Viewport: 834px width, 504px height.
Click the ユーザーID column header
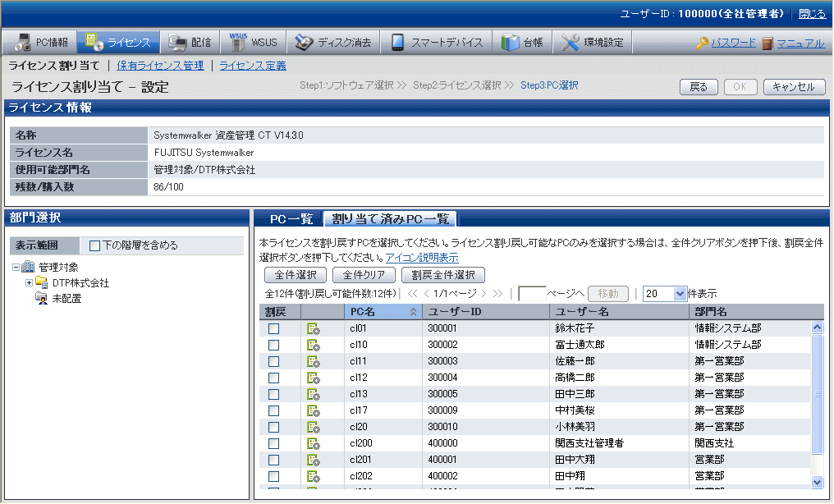486,312
